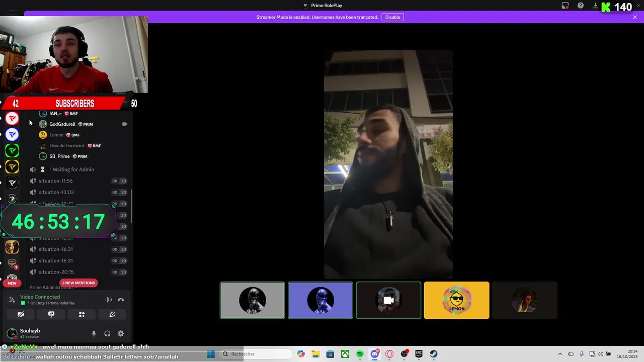This screenshot has height=362, width=644.
Task: Click the green download update icon
Action: coord(595,6)
